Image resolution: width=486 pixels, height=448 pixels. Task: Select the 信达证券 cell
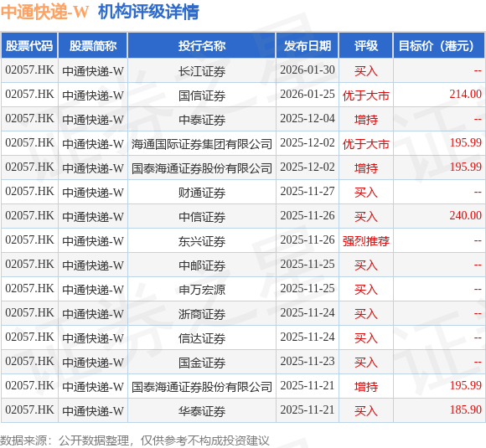[x=202, y=338]
